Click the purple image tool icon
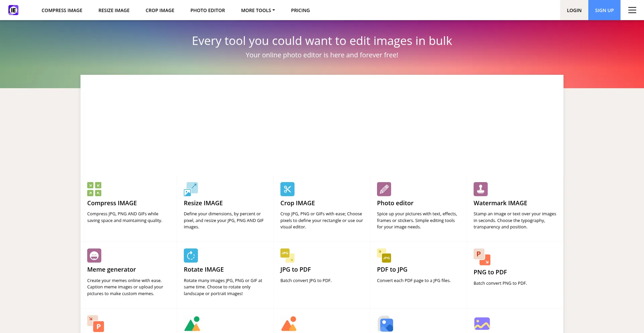This screenshot has width=644, height=333. click(482, 324)
